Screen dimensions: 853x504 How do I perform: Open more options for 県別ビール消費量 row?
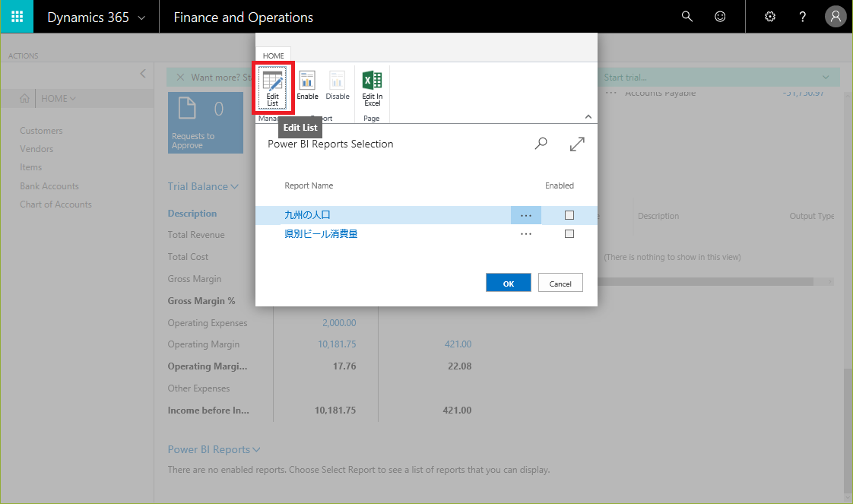tap(525, 234)
